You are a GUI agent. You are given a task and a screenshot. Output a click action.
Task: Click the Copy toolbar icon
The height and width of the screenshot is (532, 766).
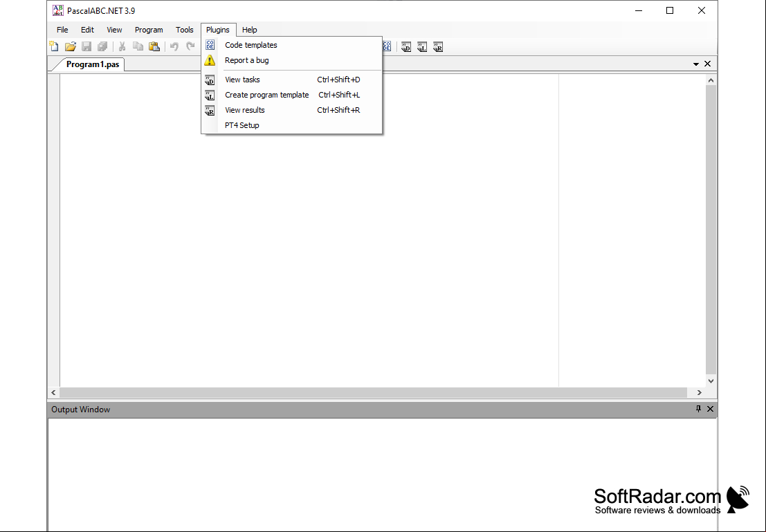click(138, 46)
